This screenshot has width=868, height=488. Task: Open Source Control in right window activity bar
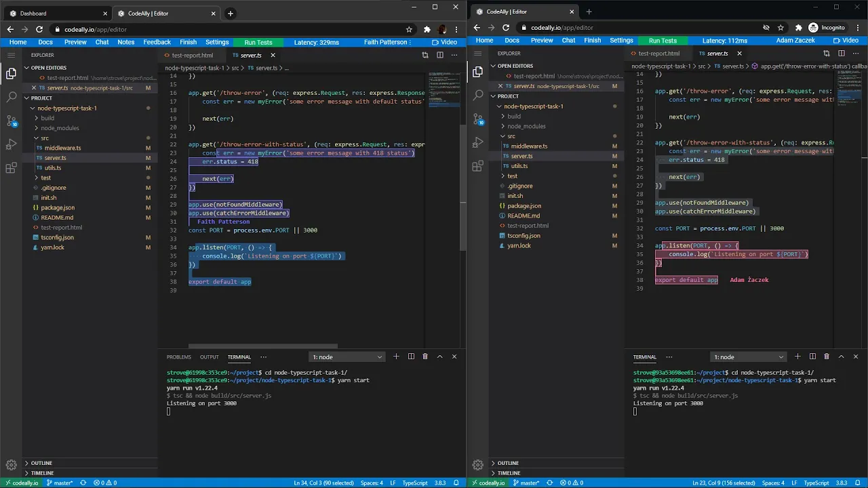coord(477,119)
